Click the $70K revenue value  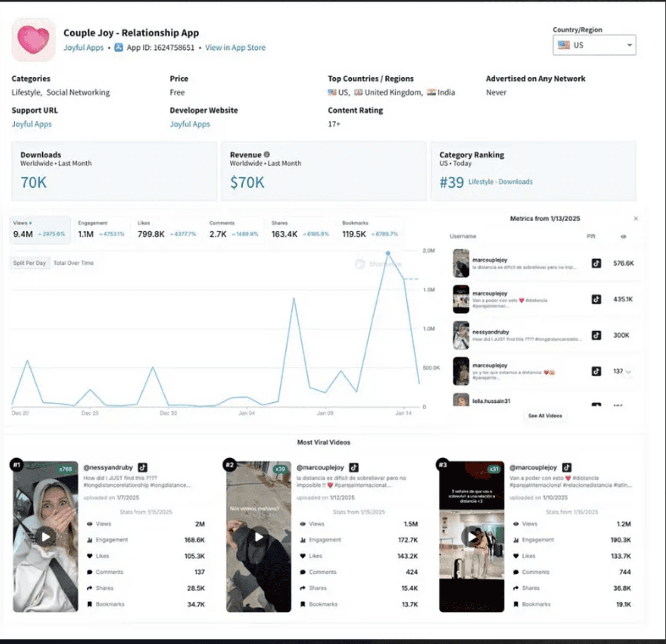[x=247, y=182]
